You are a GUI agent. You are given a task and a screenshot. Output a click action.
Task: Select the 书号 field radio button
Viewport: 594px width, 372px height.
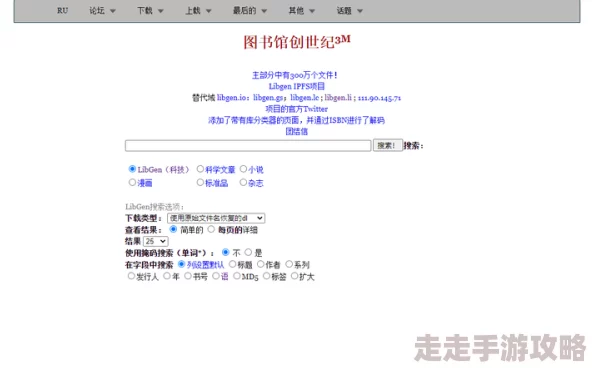click(188, 276)
